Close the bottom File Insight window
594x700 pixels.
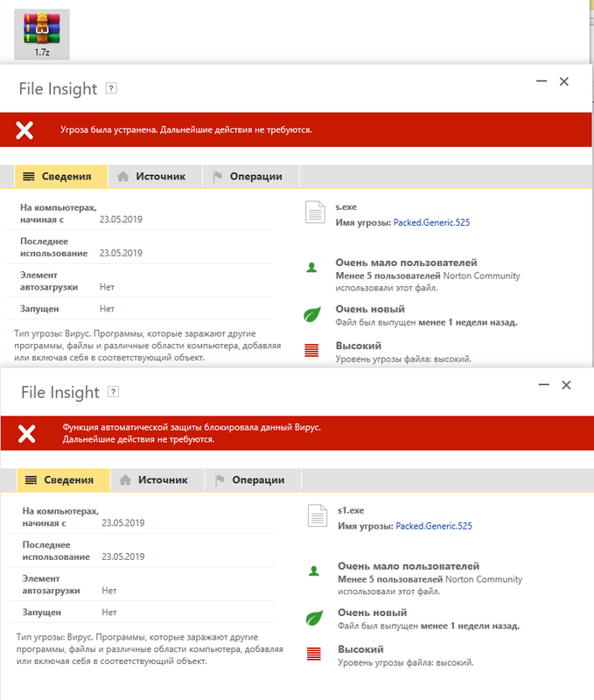pyautogui.click(x=566, y=385)
